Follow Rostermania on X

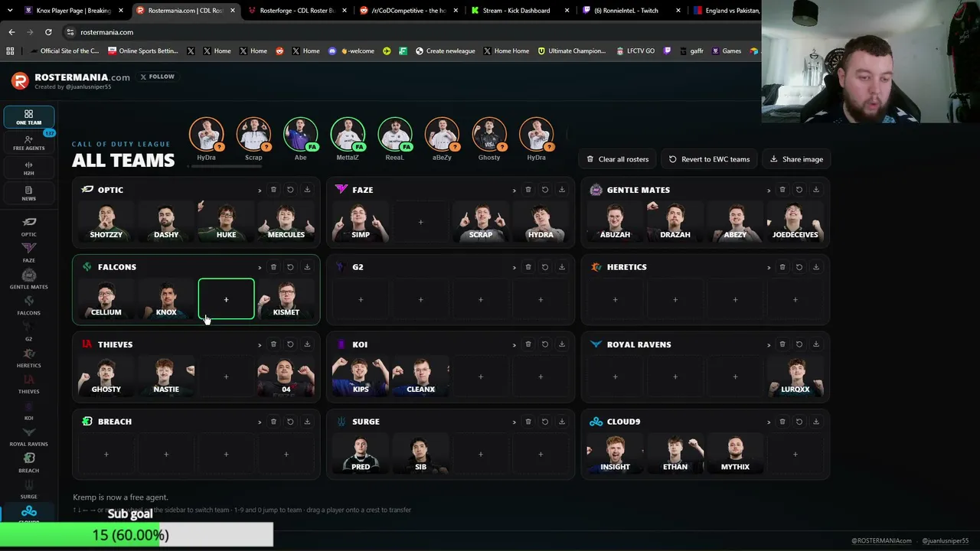pyautogui.click(x=158, y=77)
